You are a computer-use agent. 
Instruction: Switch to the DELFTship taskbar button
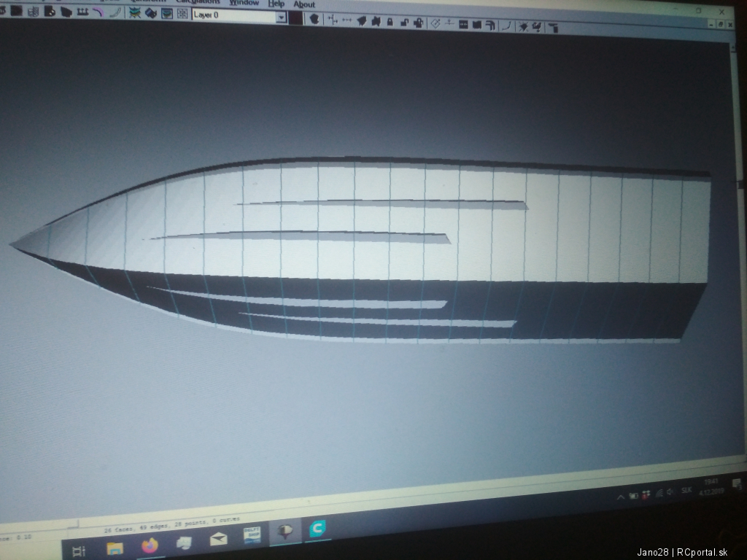click(252, 534)
